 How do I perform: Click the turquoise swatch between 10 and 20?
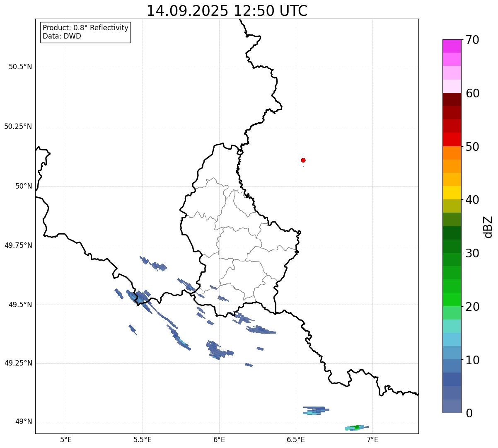click(x=452, y=326)
